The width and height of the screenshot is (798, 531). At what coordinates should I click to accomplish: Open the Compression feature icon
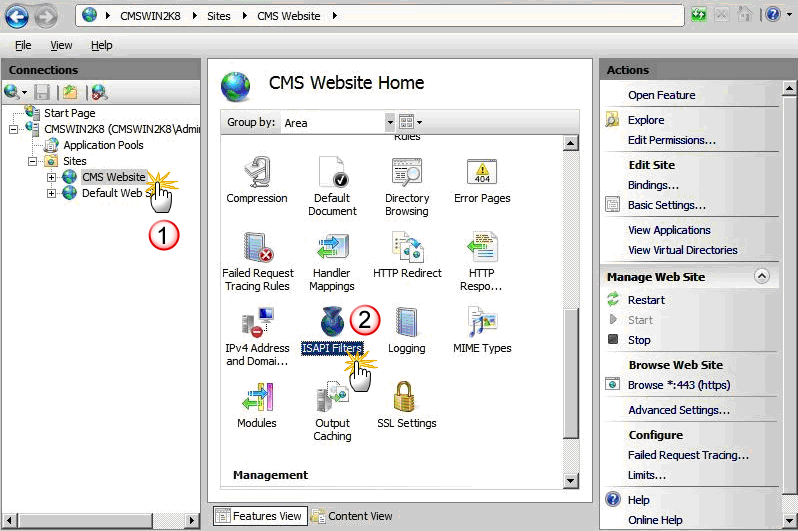click(257, 173)
